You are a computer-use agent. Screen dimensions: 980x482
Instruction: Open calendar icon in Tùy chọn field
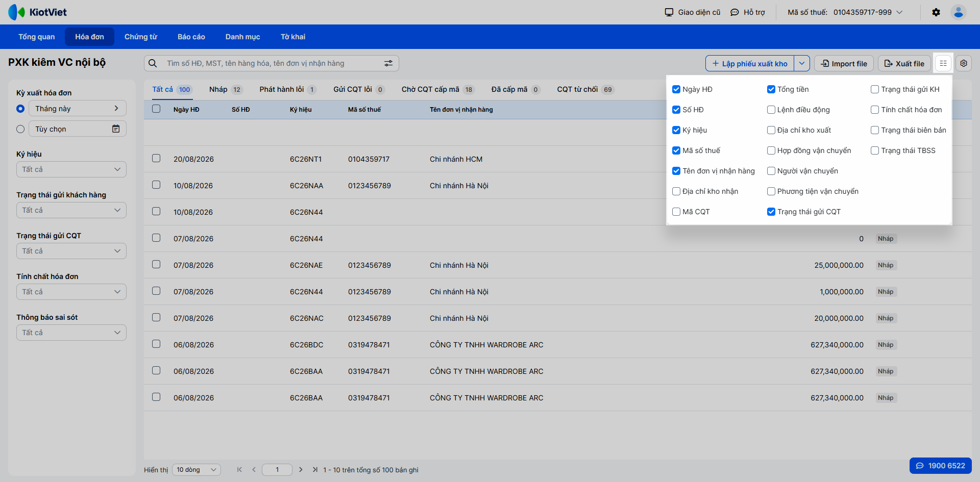[116, 129]
